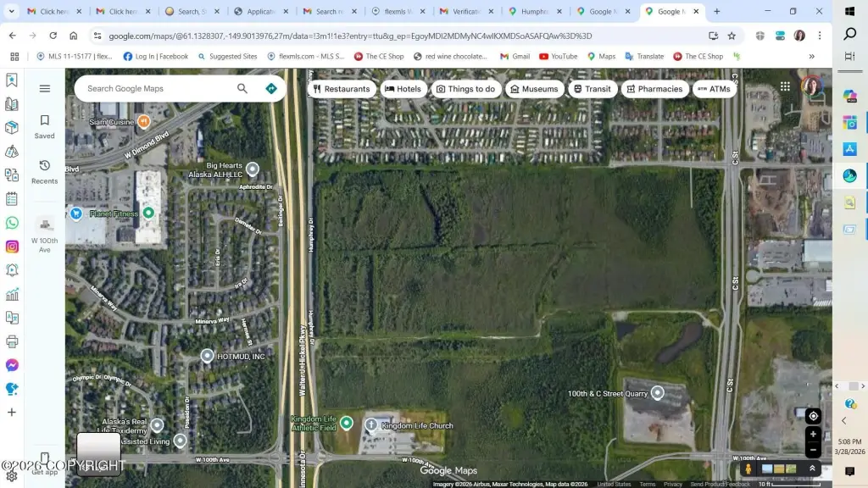Screen dimensions: 868x488
Task: Open the Kingdom Life Church pin
Action: (x=370, y=424)
